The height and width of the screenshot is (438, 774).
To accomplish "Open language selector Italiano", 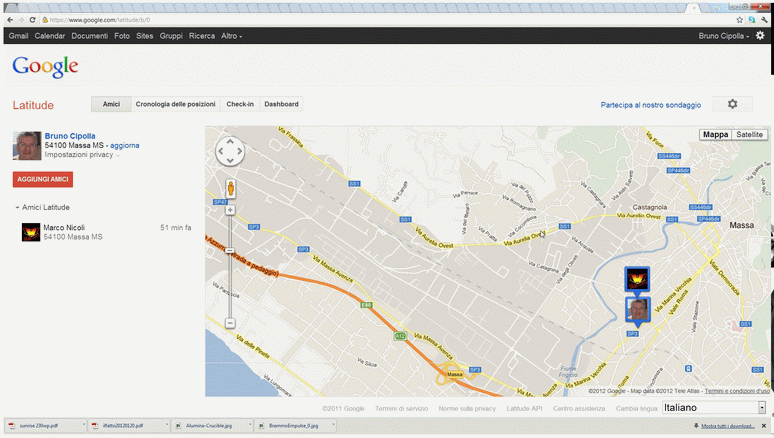I will coord(714,407).
